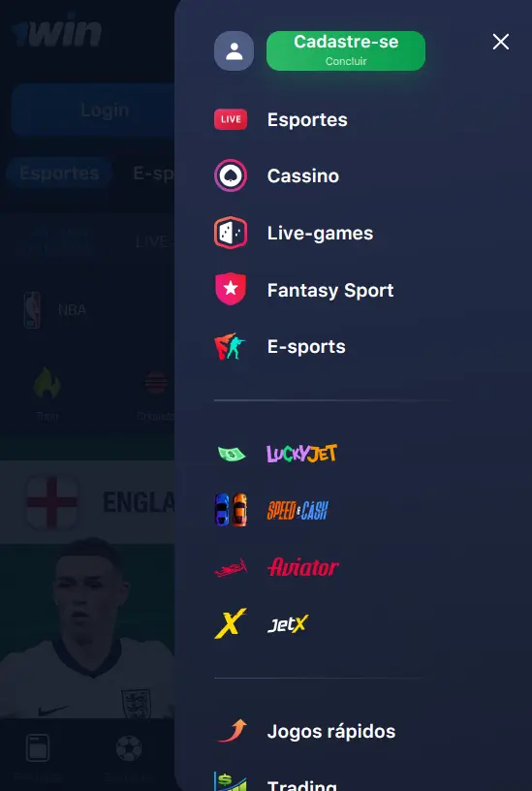
Task: Open the Trading menu entry
Action: click(301, 784)
